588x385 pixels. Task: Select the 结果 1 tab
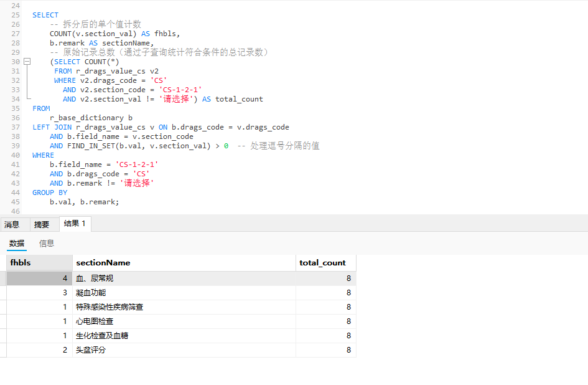tap(75, 224)
